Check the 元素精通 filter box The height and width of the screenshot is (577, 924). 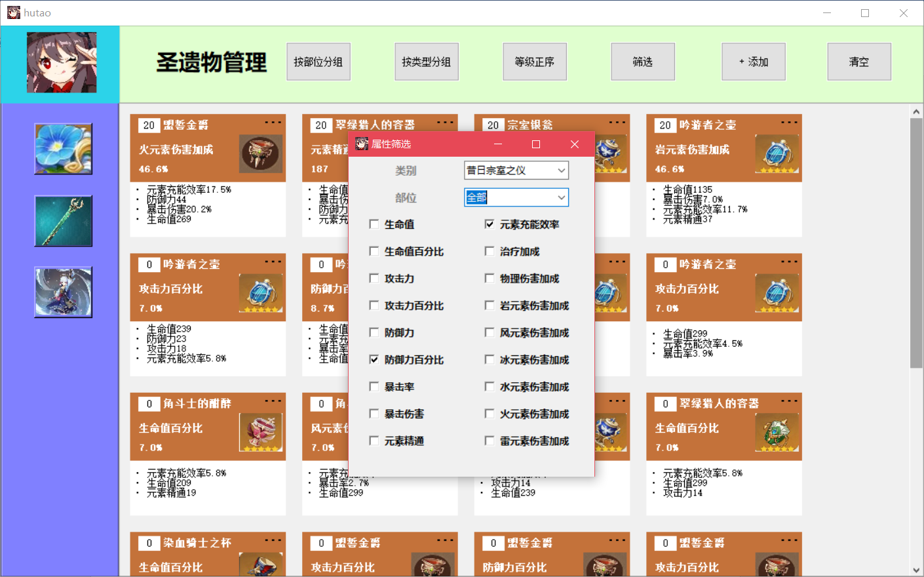pyautogui.click(x=374, y=441)
